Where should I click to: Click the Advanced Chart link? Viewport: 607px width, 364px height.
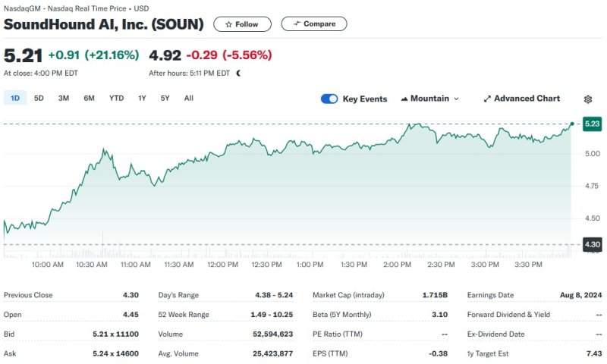click(x=527, y=99)
